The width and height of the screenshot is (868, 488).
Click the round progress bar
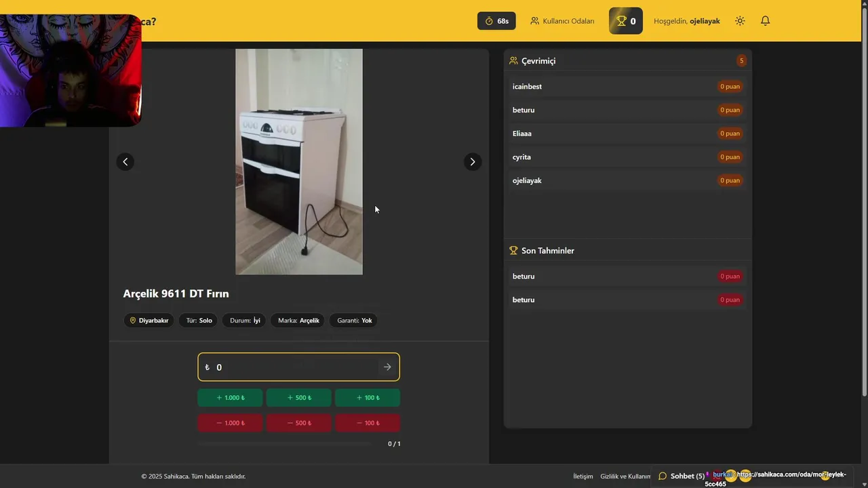[x=285, y=444]
